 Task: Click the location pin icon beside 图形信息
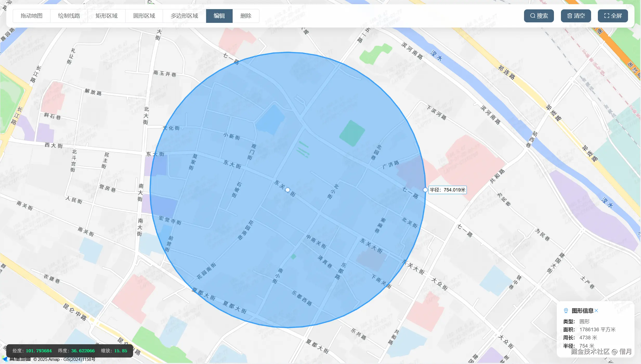pyautogui.click(x=566, y=310)
